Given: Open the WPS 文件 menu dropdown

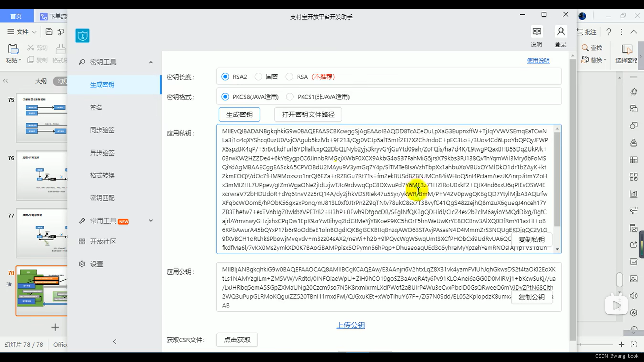Looking at the screenshot, I should click(x=22, y=32).
